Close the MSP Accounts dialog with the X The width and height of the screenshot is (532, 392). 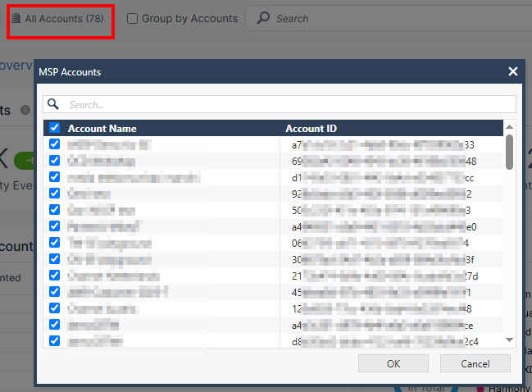pos(513,72)
